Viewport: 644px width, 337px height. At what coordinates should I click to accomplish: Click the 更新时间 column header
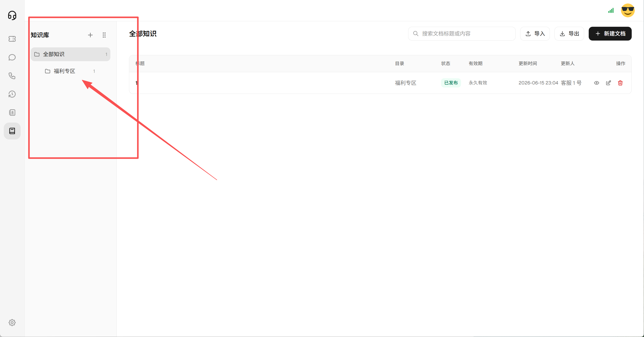(x=528, y=63)
